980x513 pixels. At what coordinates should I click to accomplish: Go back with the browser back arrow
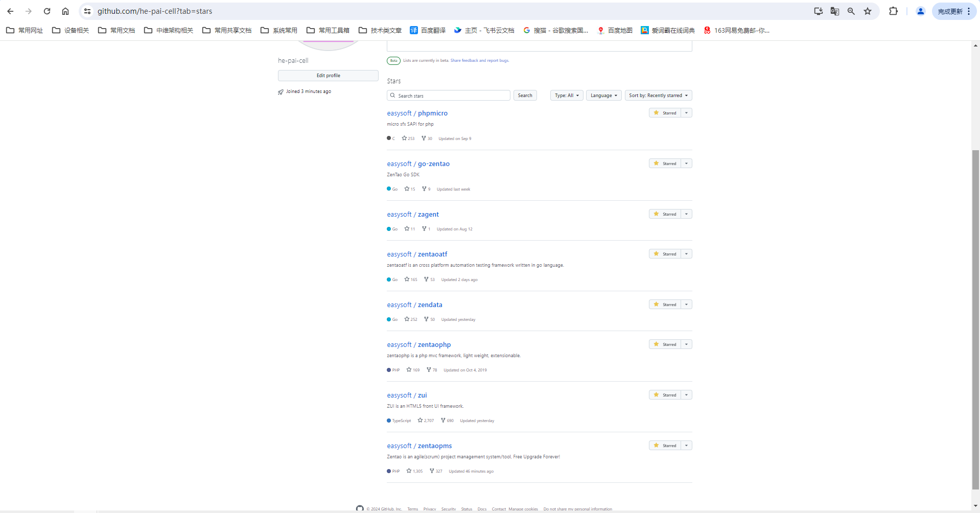(10, 11)
